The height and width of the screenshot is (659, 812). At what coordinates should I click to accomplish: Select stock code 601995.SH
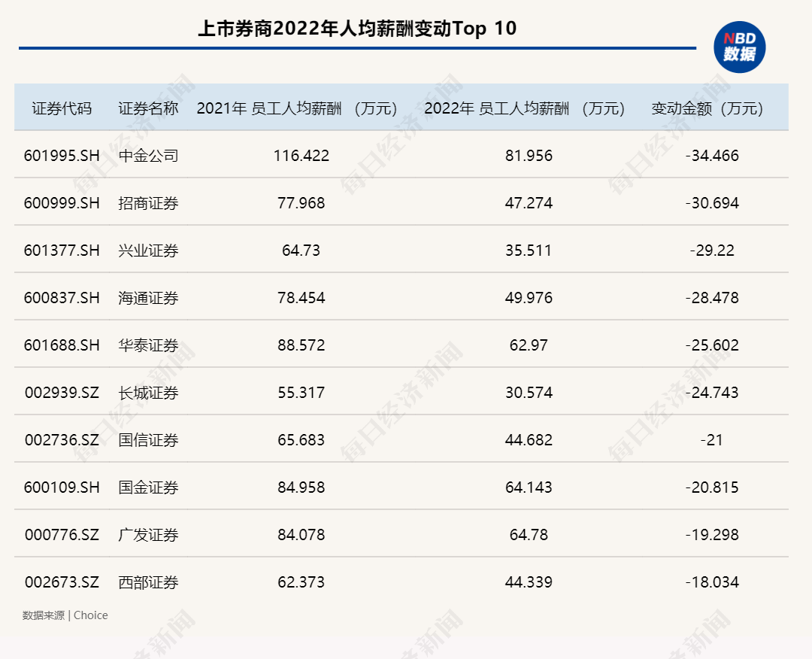pyautogui.click(x=62, y=156)
